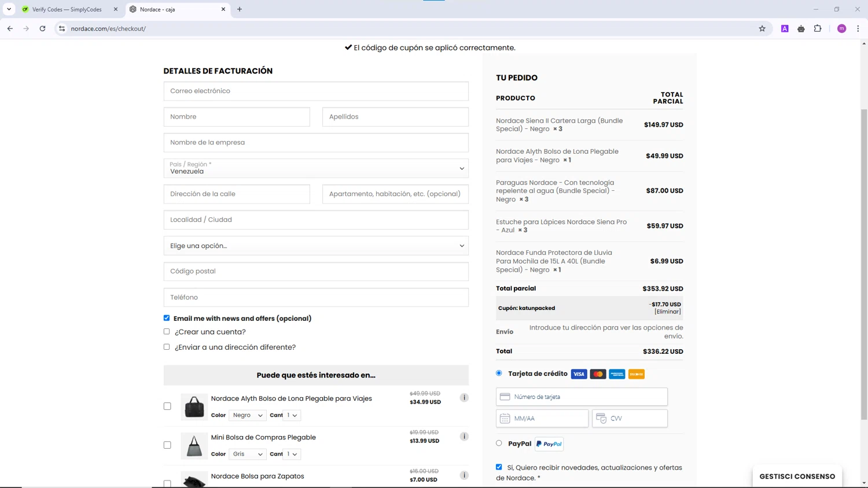This screenshot has width=868, height=488.
Task: Click the page vertical scrollbar
Action: click(864, 264)
